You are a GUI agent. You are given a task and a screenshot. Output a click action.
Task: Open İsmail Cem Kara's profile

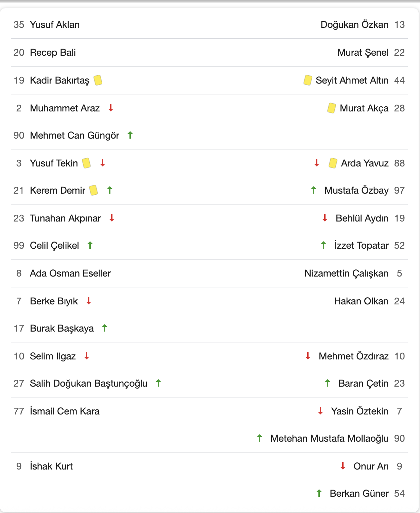click(65, 411)
